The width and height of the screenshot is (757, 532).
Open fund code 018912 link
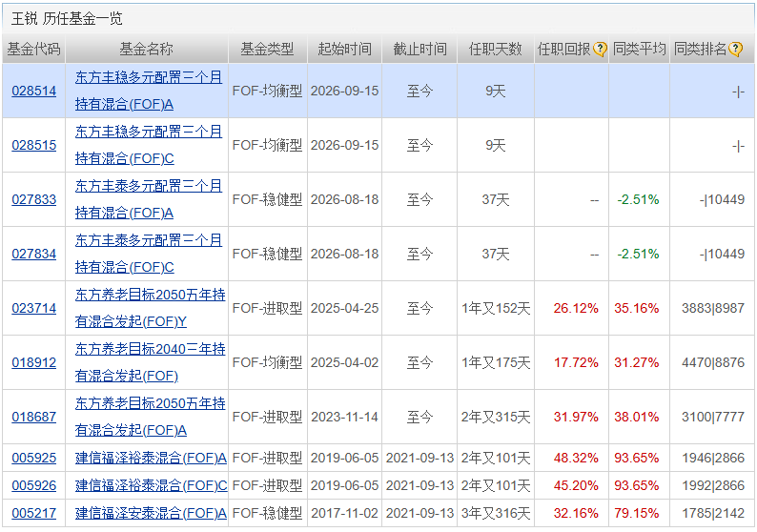tap(33, 362)
